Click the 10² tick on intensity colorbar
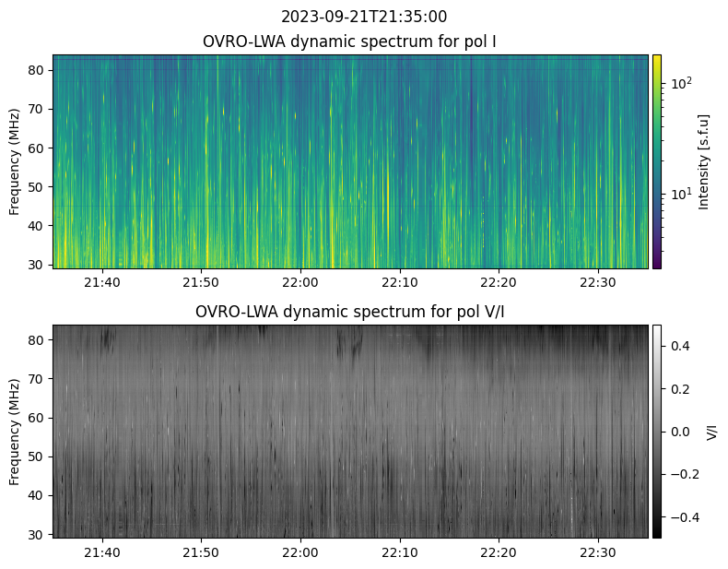The height and width of the screenshot is (569, 728). point(680,84)
